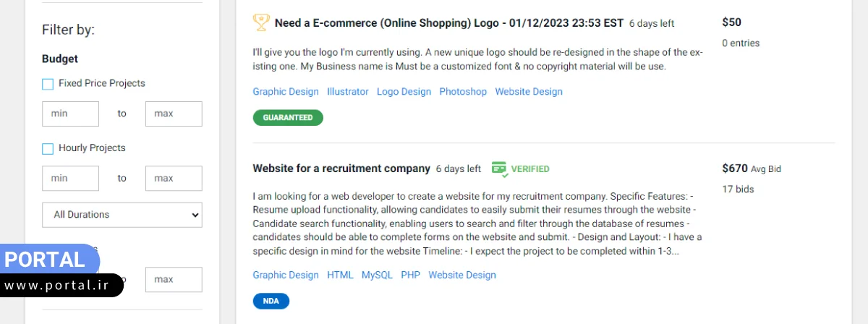Click the PHP skill tag
Viewport: 868px width, 324px height.
(410, 275)
